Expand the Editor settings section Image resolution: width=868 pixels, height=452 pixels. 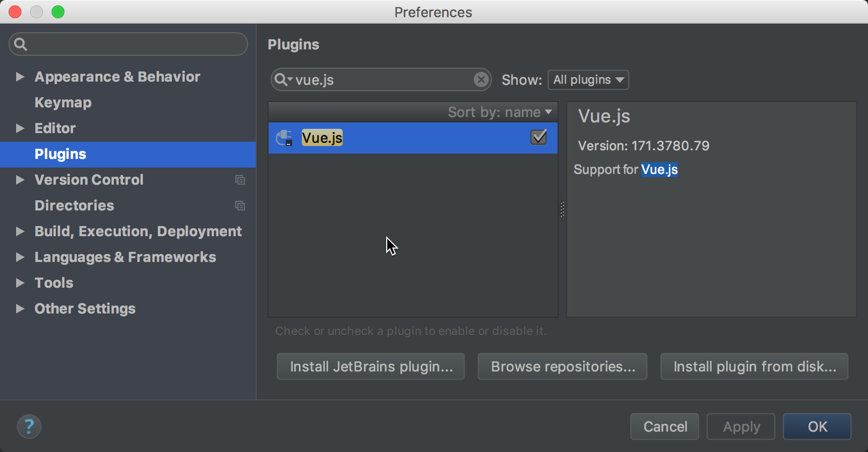click(x=20, y=128)
